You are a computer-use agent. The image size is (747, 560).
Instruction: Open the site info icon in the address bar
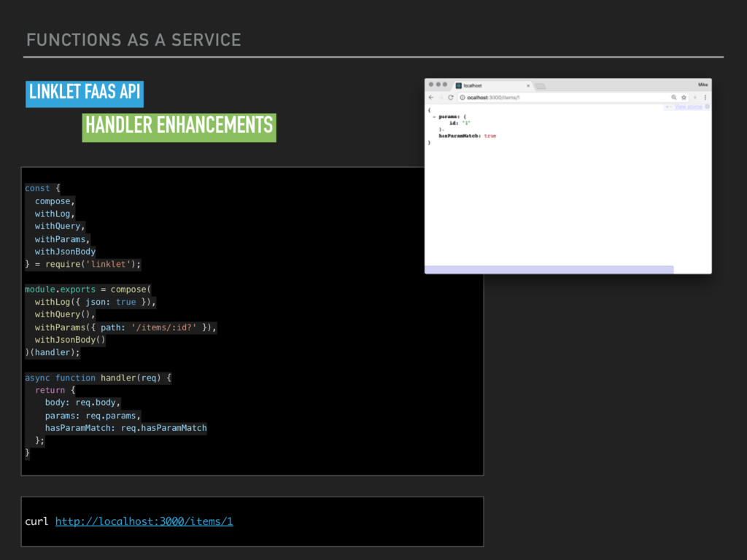462,98
